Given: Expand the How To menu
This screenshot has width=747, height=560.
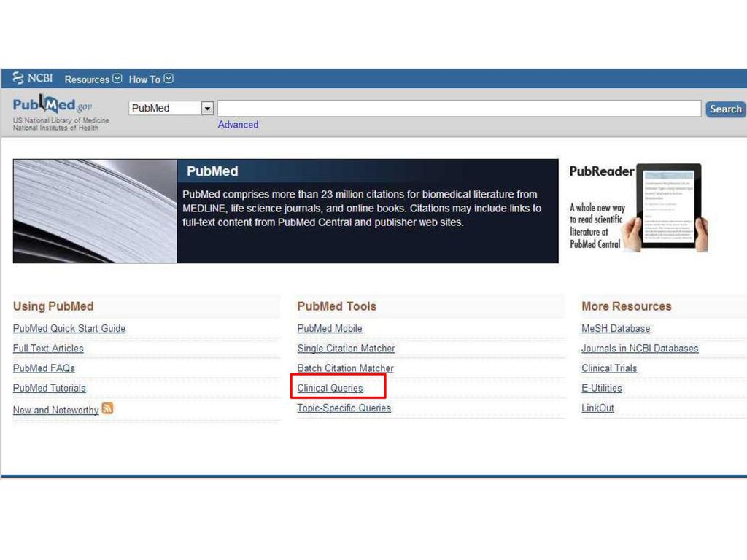Looking at the screenshot, I should click(x=150, y=79).
